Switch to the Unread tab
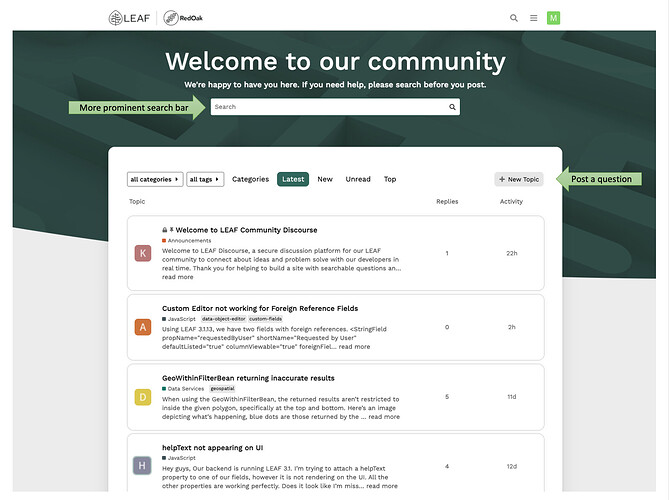This screenshot has height=500, width=669. [x=358, y=179]
